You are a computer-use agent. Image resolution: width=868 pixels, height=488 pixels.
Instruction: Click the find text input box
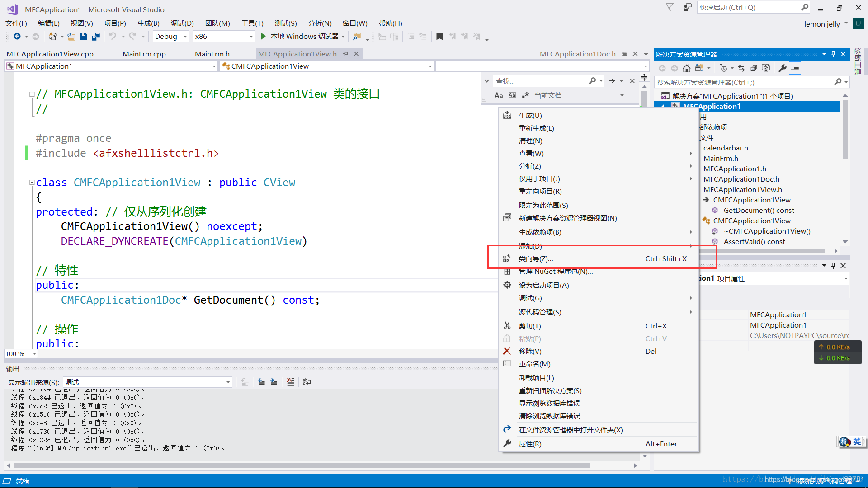pyautogui.click(x=540, y=81)
